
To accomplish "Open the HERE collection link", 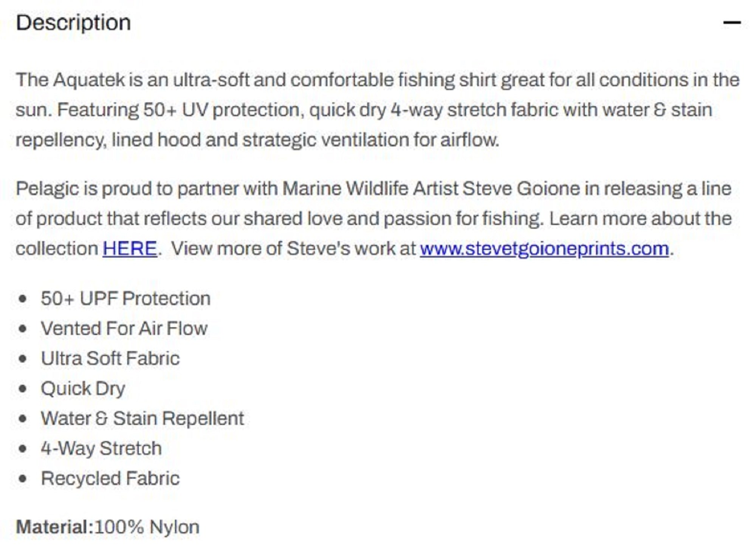I will pos(130,249).
